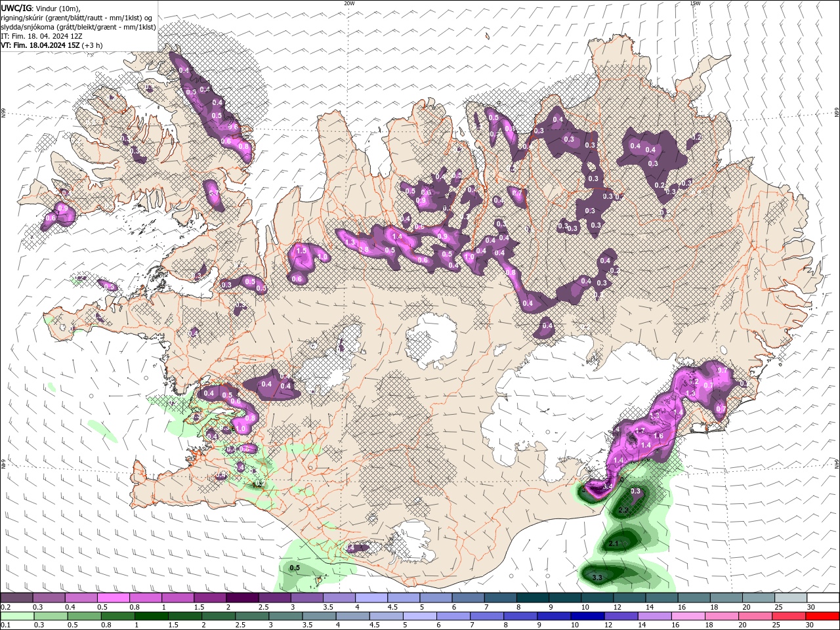Click the '30' label on the top legend row
Viewport: 840px width, 630px height.
coord(811,608)
